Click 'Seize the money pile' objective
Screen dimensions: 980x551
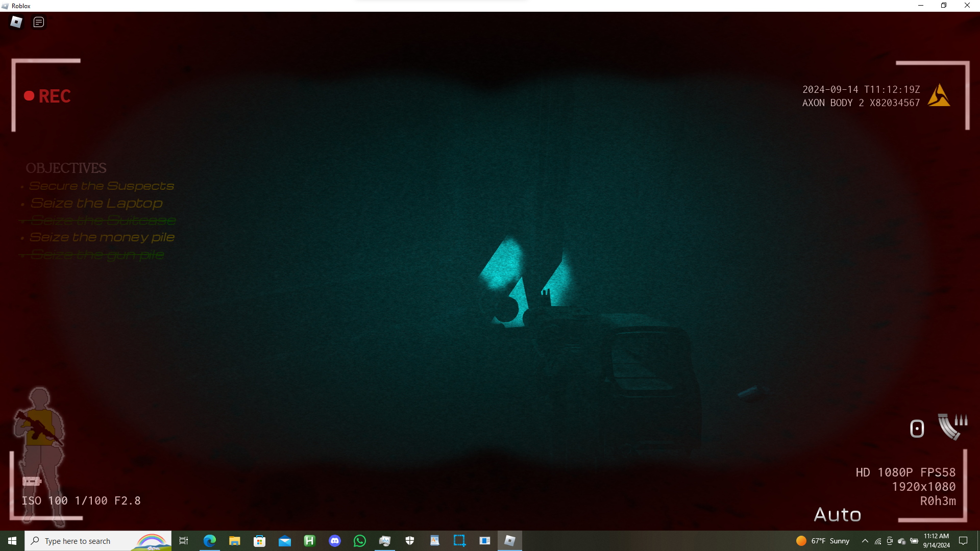(x=102, y=237)
